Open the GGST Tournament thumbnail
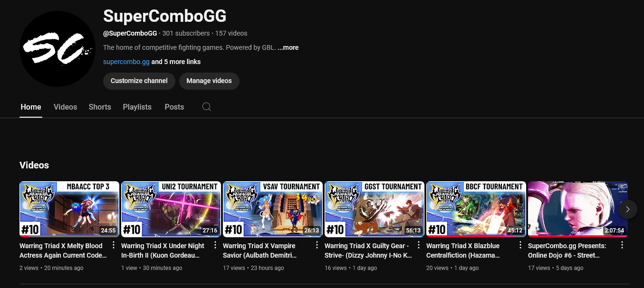This screenshot has height=288, width=644. 375,209
